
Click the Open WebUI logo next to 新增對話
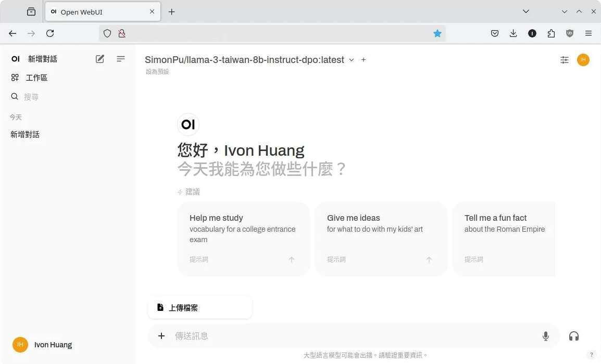click(15, 59)
